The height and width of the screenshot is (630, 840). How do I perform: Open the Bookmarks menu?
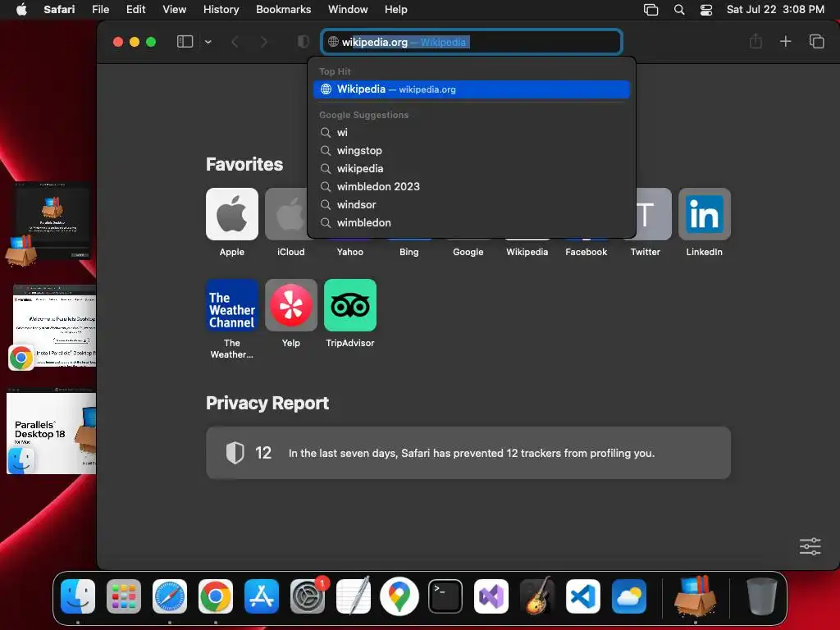point(283,10)
